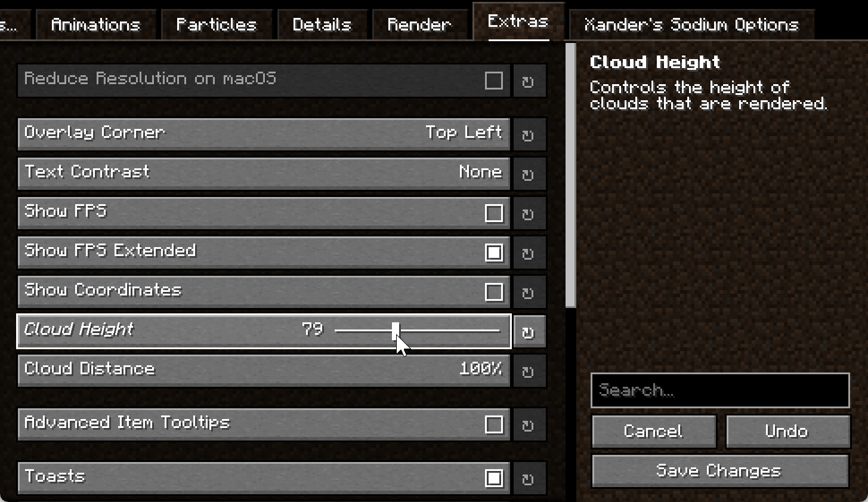This screenshot has width=868, height=502.
Task: Click the Save Changes button
Action: [720, 471]
